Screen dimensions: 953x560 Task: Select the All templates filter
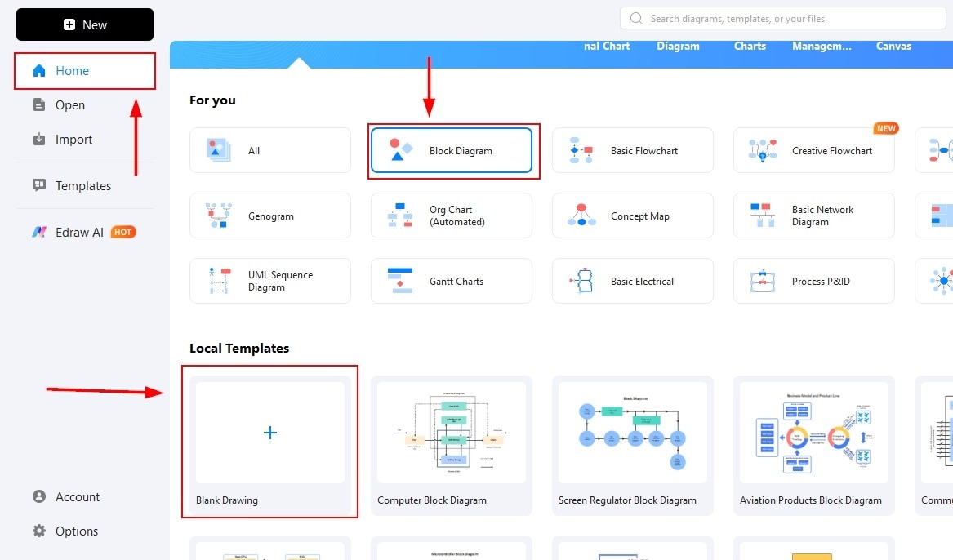click(x=270, y=149)
